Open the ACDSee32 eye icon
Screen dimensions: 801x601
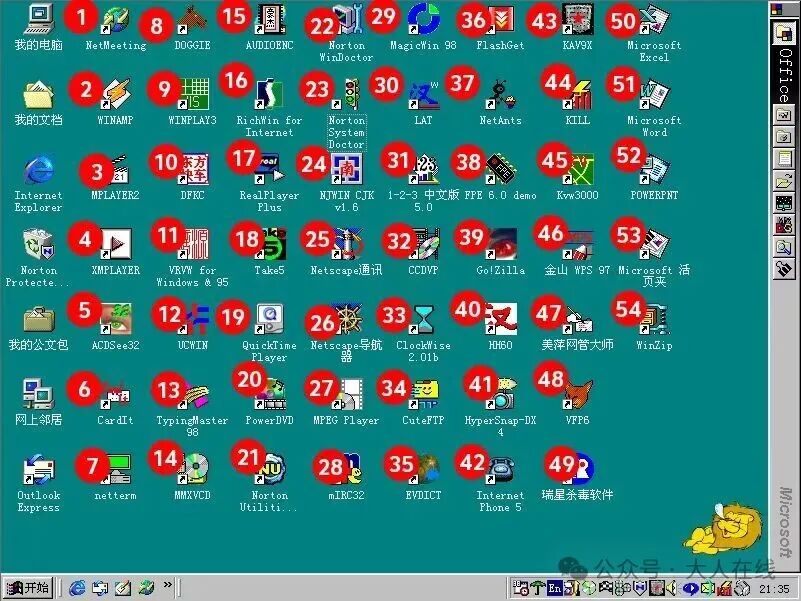pyautogui.click(x=116, y=320)
